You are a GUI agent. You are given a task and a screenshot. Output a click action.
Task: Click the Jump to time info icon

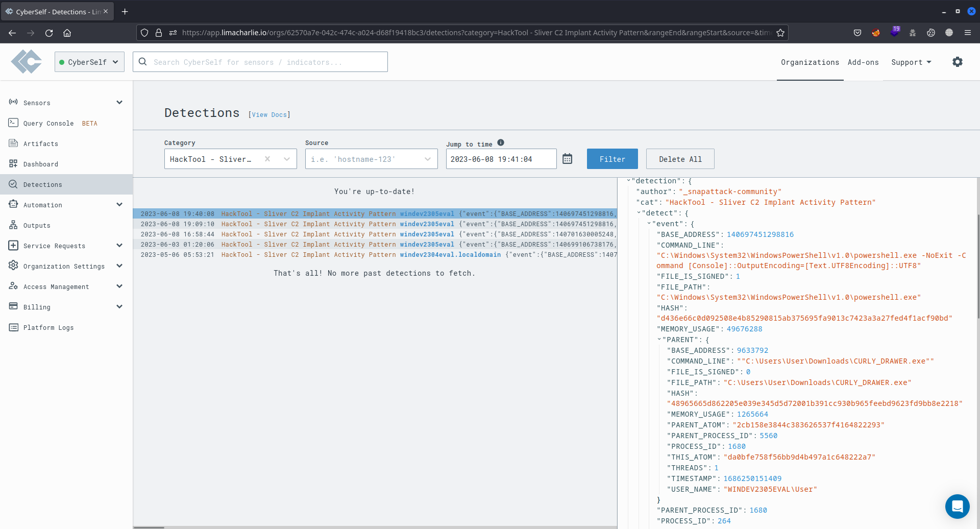(x=501, y=142)
